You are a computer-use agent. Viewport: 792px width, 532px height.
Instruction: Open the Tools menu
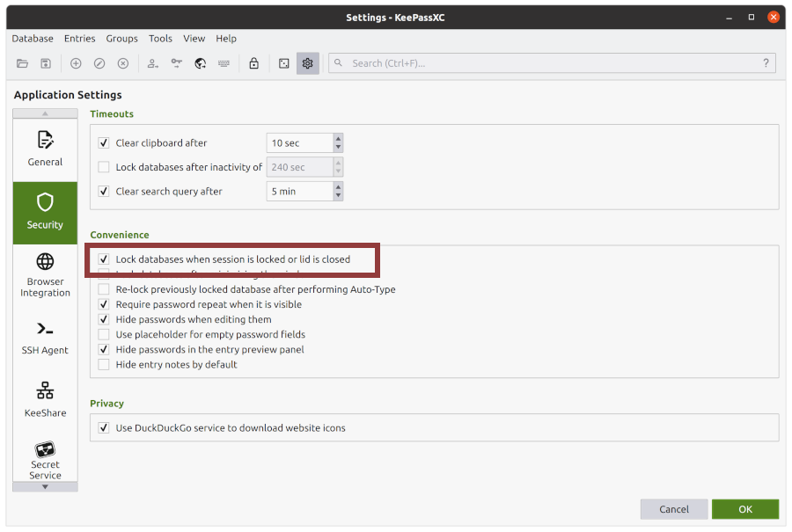(x=160, y=38)
